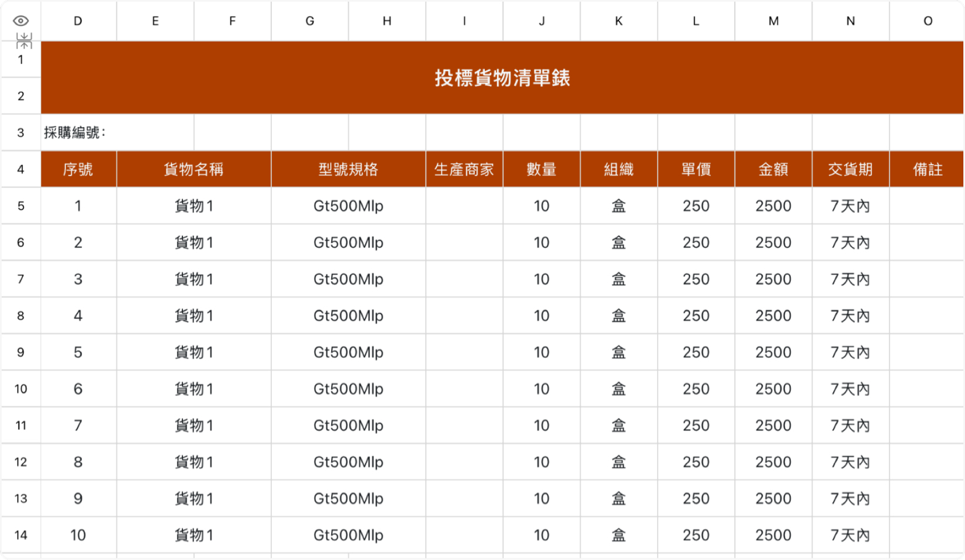Select column E header
The image size is (965, 560).
[x=155, y=21]
